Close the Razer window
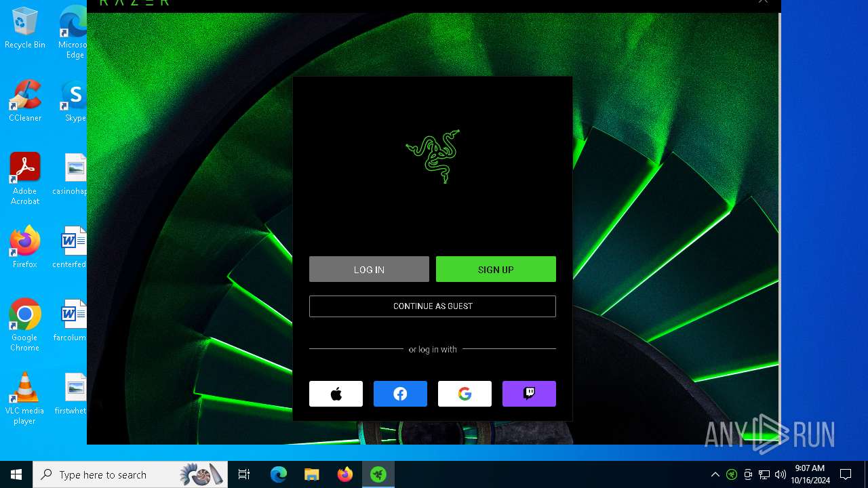 tap(763, 2)
